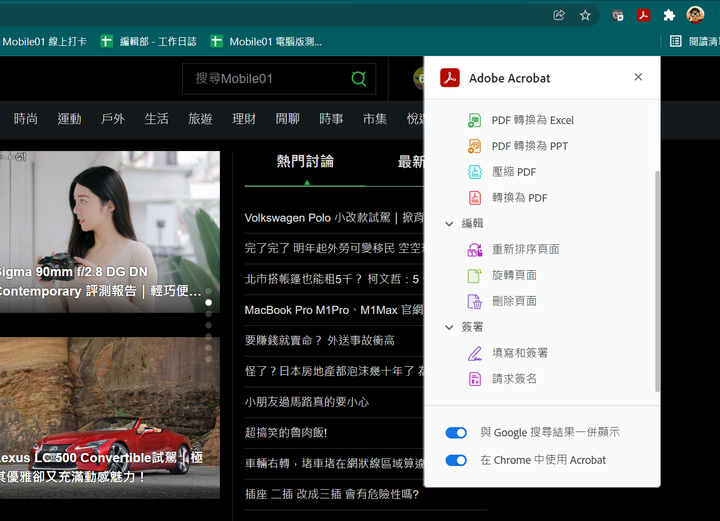Click the request signature icon
This screenshot has width=720, height=521.
click(474, 379)
